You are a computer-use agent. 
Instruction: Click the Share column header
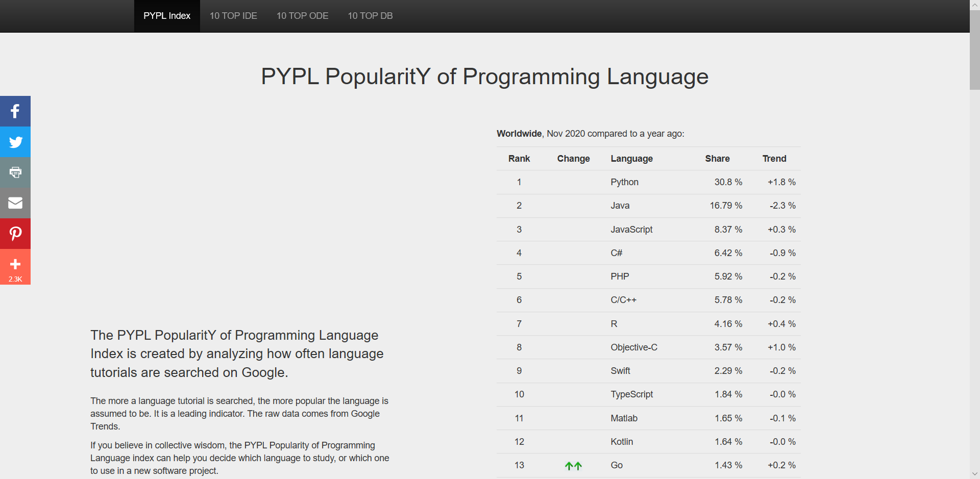tap(717, 159)
